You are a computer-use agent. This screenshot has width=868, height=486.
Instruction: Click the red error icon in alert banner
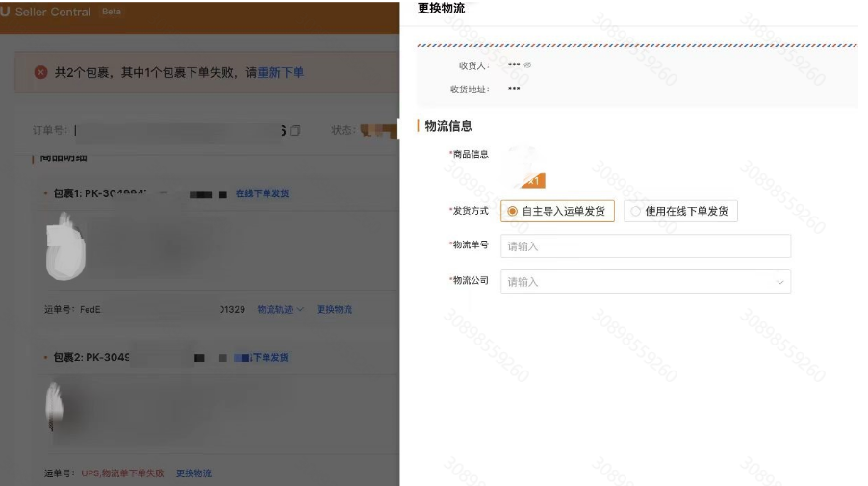click(x=41, y=72)
